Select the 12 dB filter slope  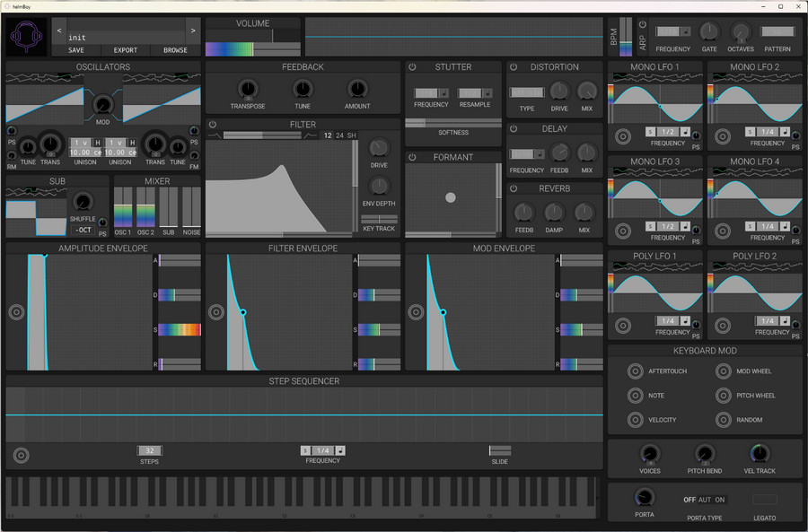328,135
